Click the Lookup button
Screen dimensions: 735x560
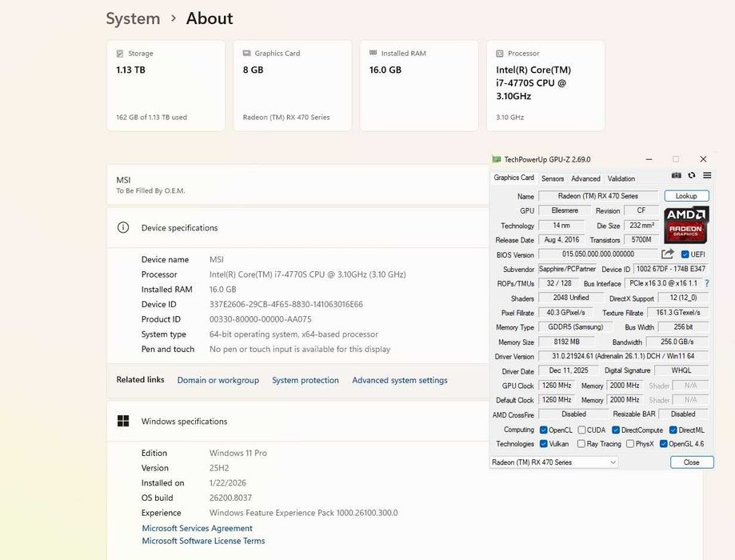[x=686, y=195]
